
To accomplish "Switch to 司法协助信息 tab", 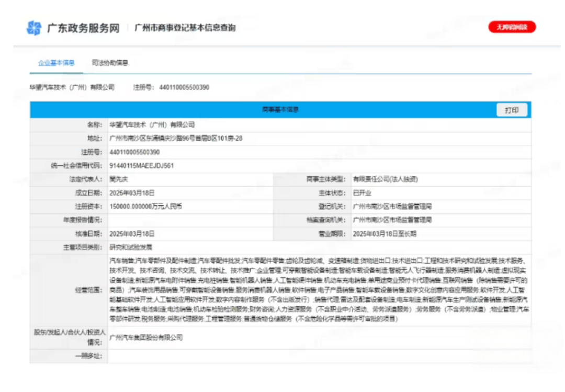I will click(110, 63).
